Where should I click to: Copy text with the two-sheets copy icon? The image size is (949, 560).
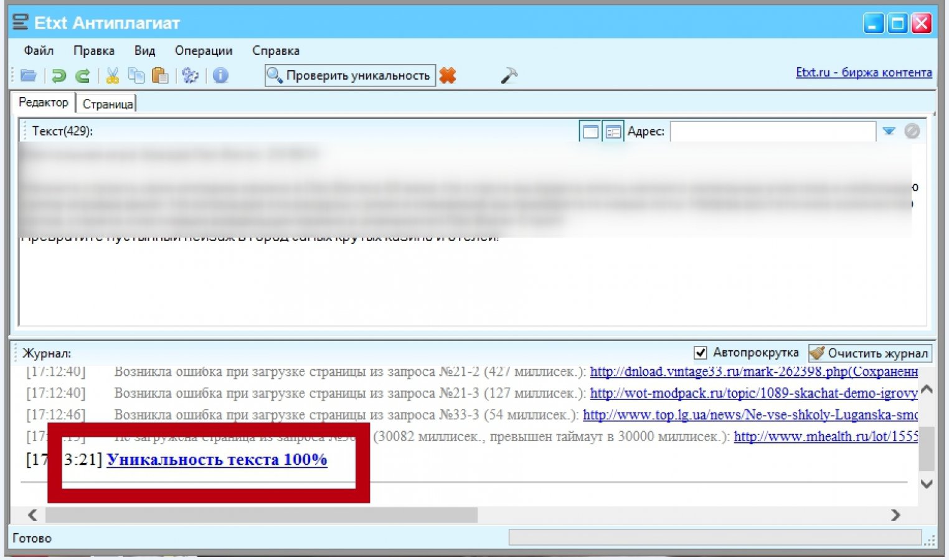[136, 76]
